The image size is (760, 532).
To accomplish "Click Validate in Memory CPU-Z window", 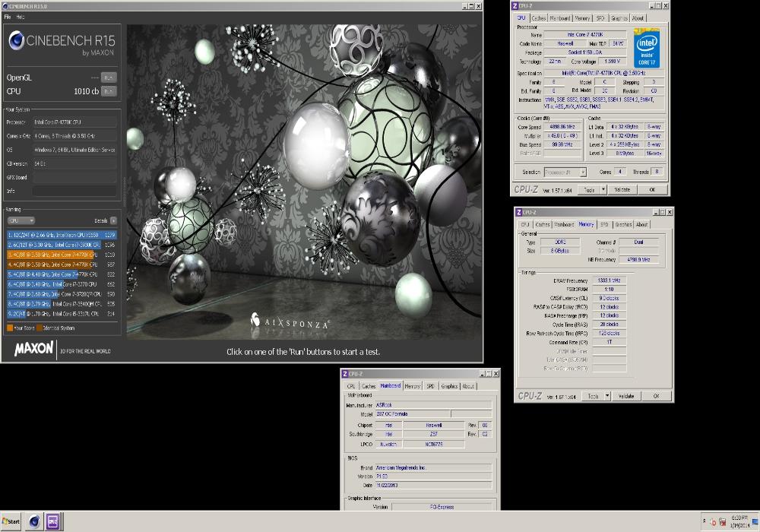I will tap(626, 396).
